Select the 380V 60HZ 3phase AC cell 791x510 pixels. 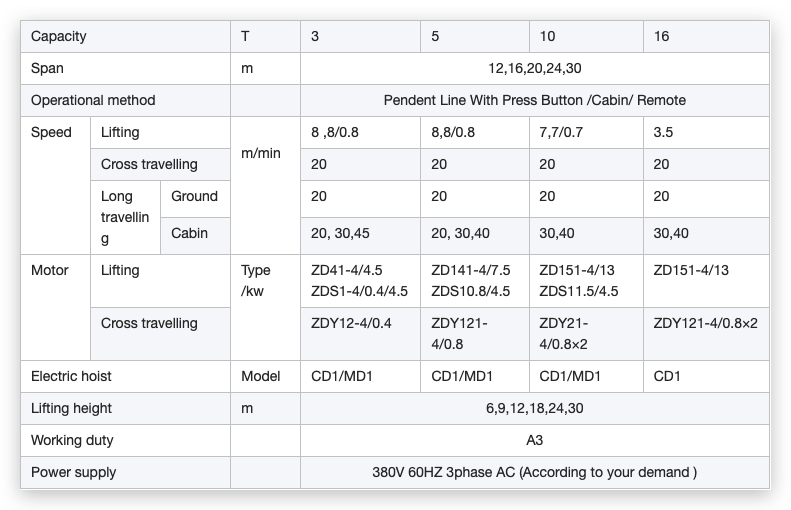(x=535, y=473)
